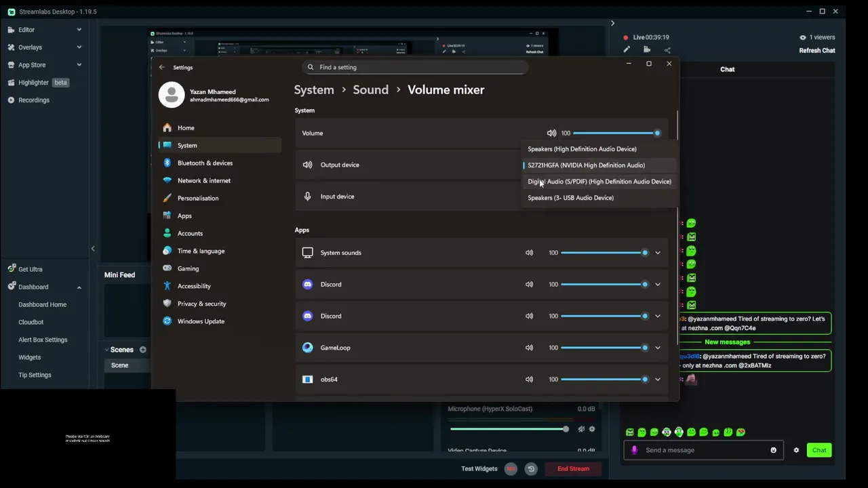Open Tip Settings in Streamlabs
Image resolution: width=868 pixels, height=488 pixels.
click(x=35, y=375)
